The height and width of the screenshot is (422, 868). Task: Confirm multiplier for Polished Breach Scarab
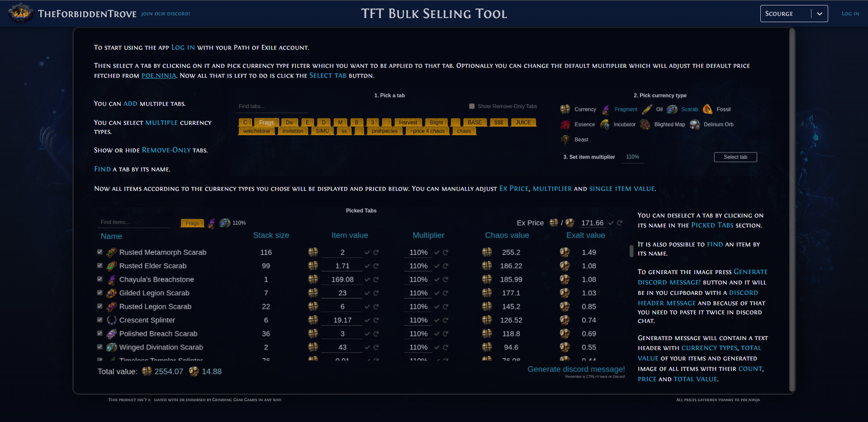[x=437, y=334]
